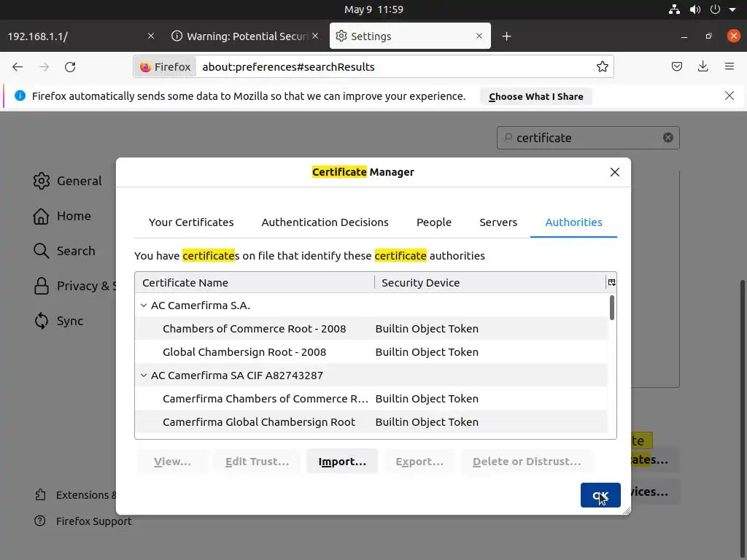The image size is (747, 560).
Task: Close the Settings tab
Action: [479, 36]
